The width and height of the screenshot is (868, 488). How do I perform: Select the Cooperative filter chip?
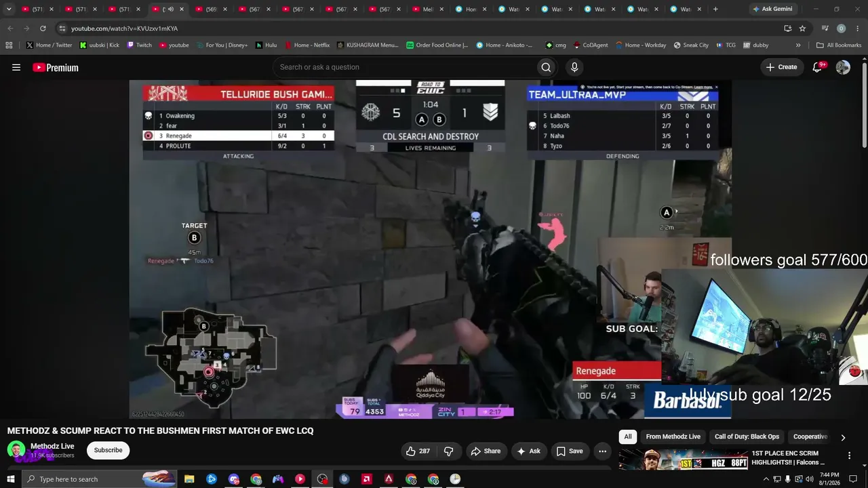810,437
